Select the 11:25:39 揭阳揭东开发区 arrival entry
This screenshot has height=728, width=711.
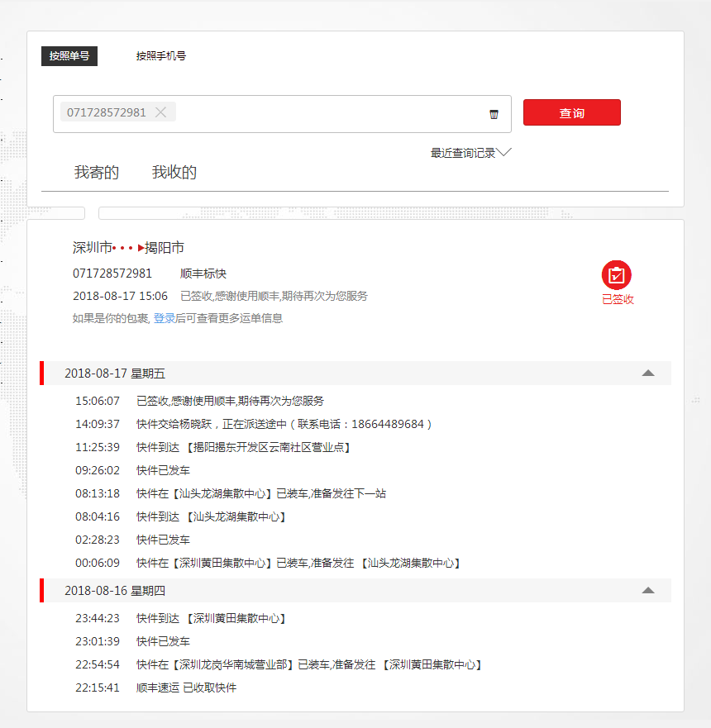coord(212,447)
